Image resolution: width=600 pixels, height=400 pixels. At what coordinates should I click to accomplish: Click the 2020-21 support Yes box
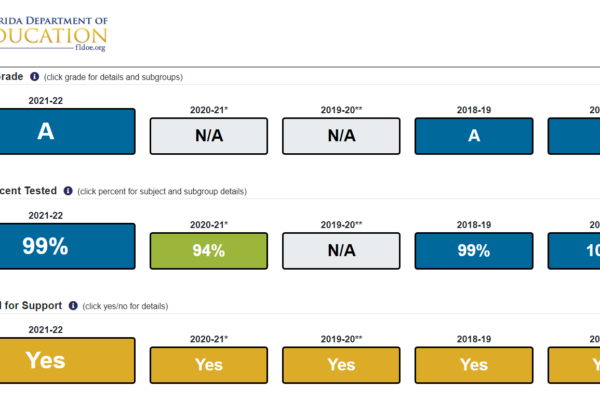click(x=209, y=364)
